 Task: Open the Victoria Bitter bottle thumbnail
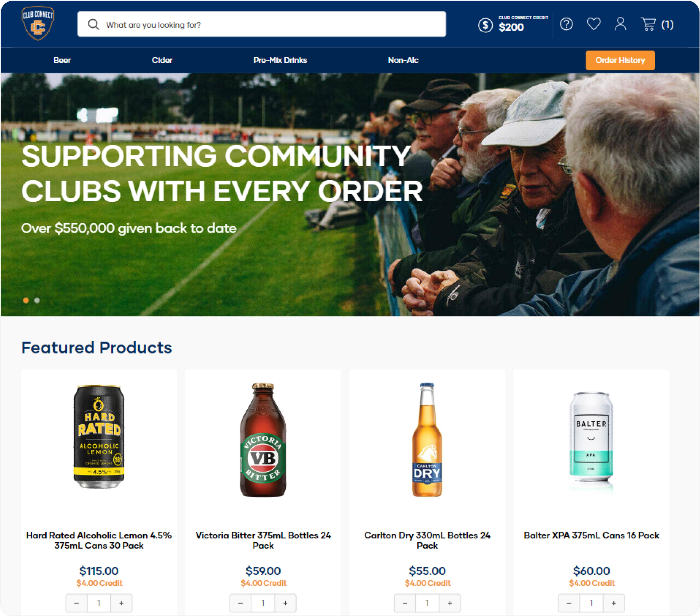pos(263,440)
